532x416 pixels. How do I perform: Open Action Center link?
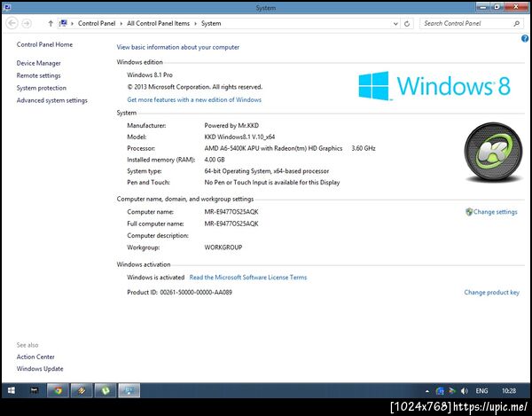point(35,357)
